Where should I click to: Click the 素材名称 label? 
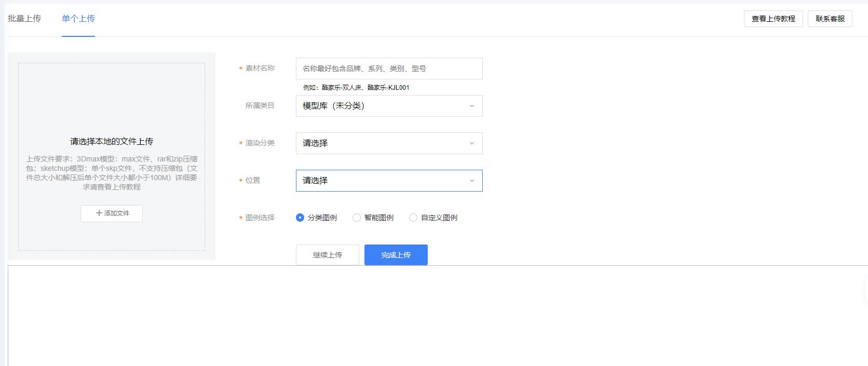coord(260,69)
